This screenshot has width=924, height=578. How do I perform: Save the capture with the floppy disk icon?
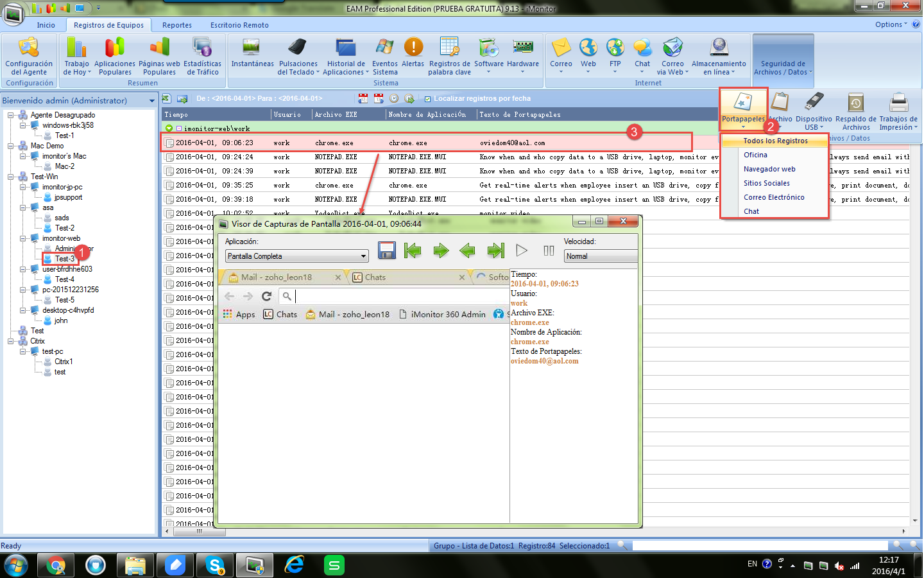(x=387, y=250)
